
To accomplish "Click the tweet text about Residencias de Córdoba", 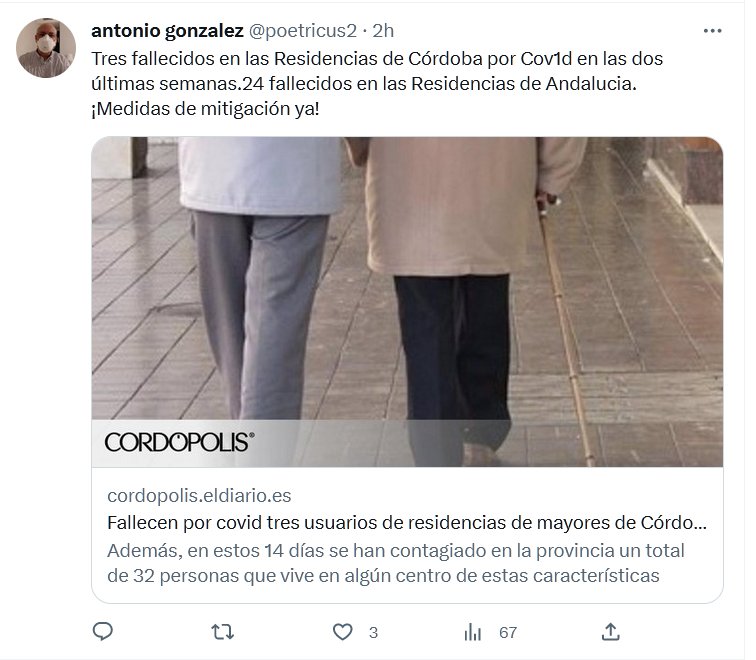I will click(x=377, y=83).
